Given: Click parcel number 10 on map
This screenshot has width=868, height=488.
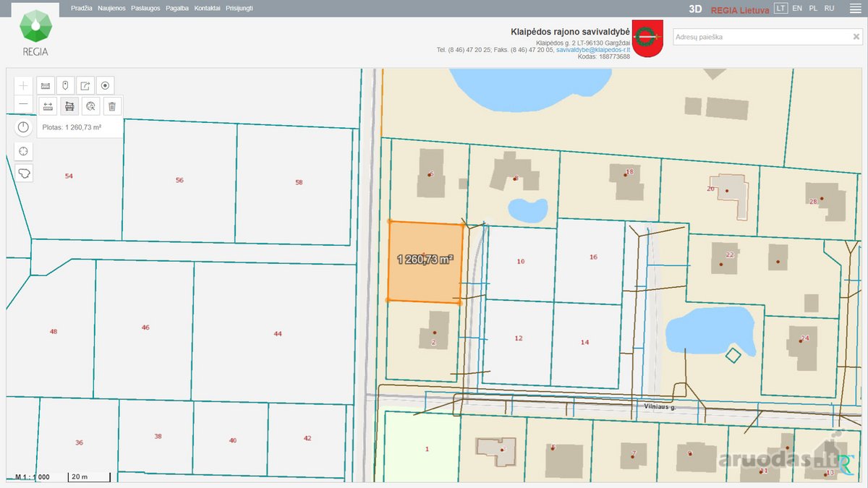Looking at the screenshot, I should (521, 261).
